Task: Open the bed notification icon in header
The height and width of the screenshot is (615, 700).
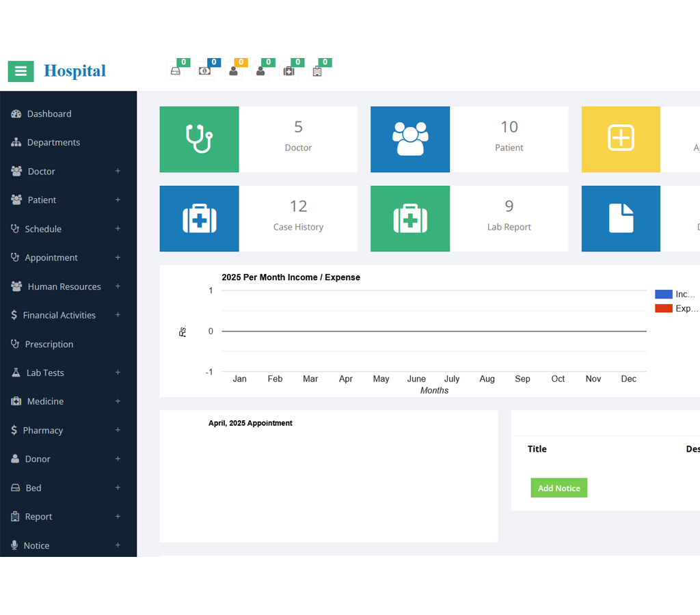Action: [x=176, y=71]
